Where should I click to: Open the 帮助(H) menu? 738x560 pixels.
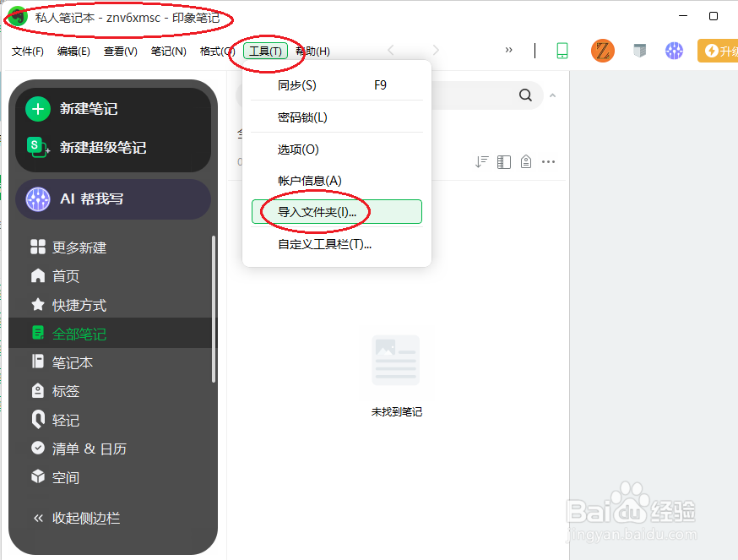click(x=312, y=51)
